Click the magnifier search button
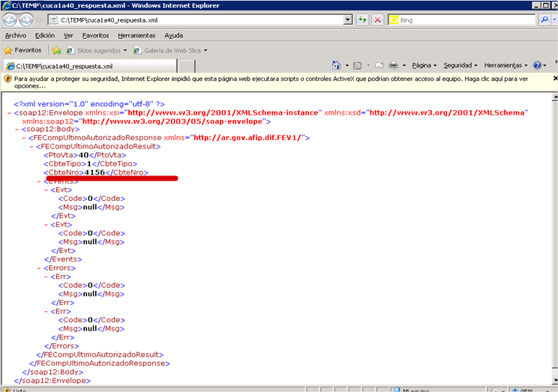The height and width of the screenshot is (392, 558). (x=544, y=20)
